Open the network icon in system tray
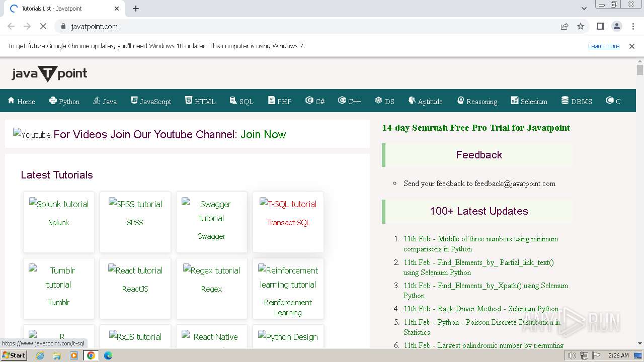This screenshot has height=362, width=644. coord(584,355)
